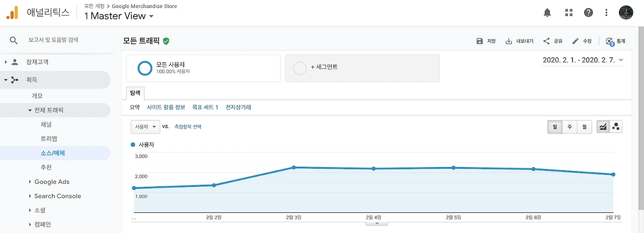
Task: Switch to motion chart view icon
Action: 616,127
